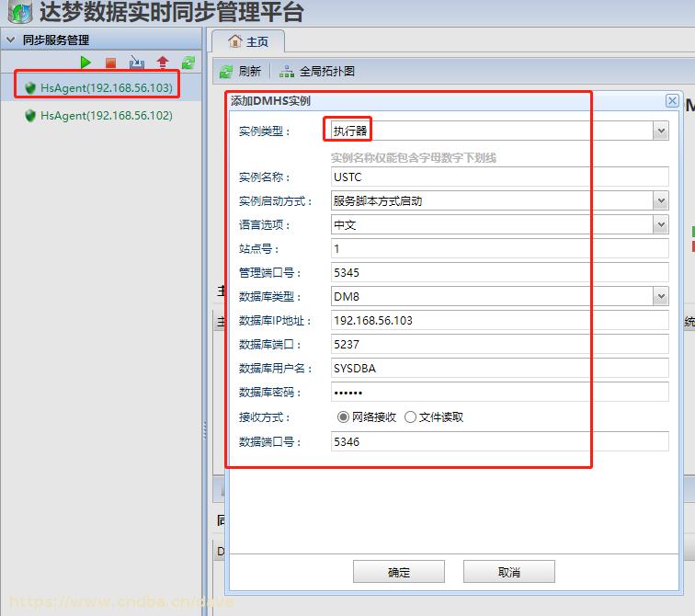Click the 语言选项 combo box showing 中文
The image size is (695, 616).
tap(499, 225)
